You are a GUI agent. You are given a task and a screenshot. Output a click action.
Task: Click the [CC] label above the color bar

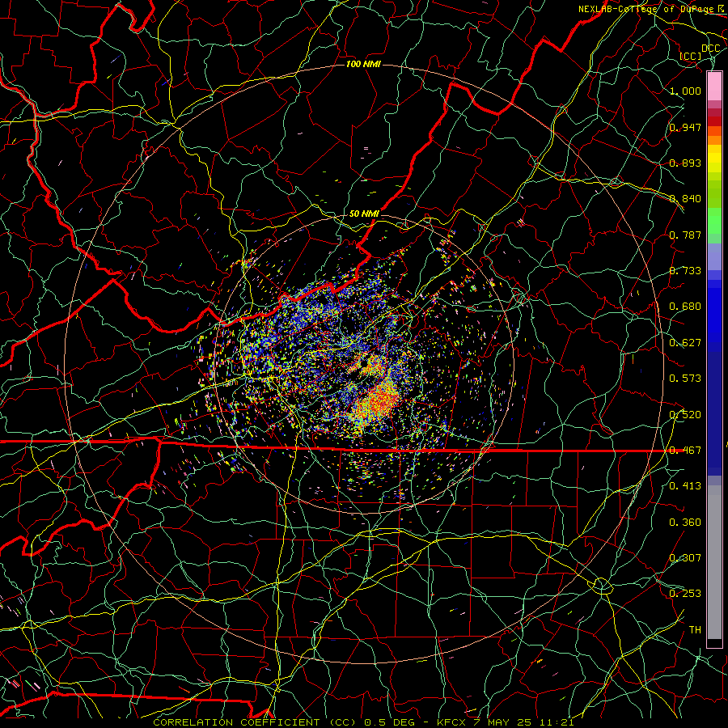coord(691,56)
